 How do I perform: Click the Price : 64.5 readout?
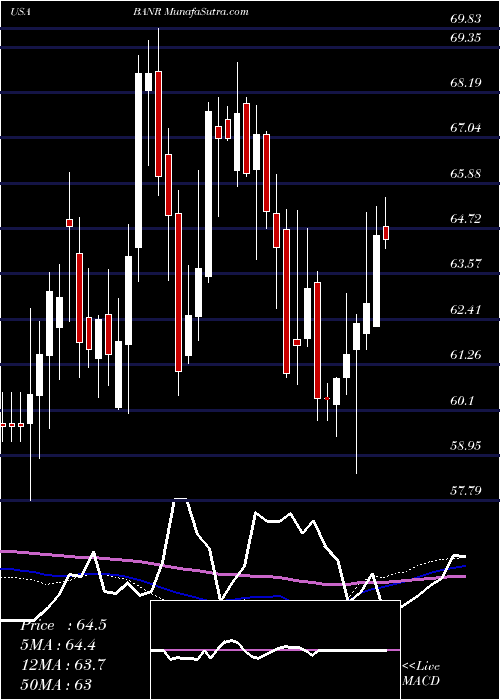63,625
